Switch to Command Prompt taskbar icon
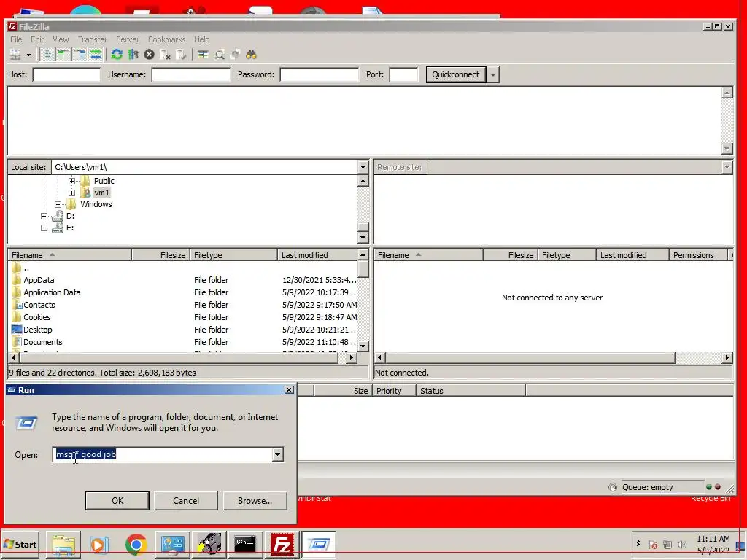747x560 pixels. tap(245, 544)
